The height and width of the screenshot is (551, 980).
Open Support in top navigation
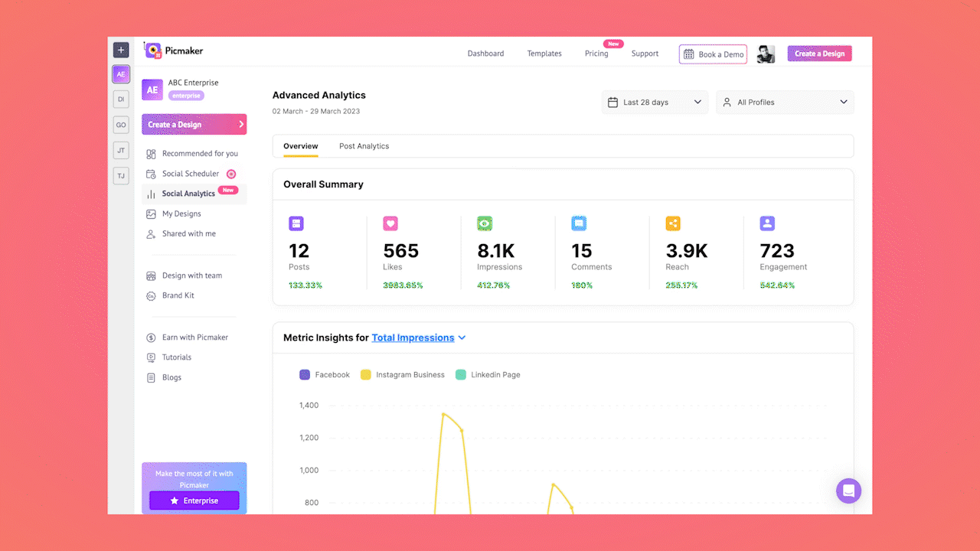click(645, 54)
